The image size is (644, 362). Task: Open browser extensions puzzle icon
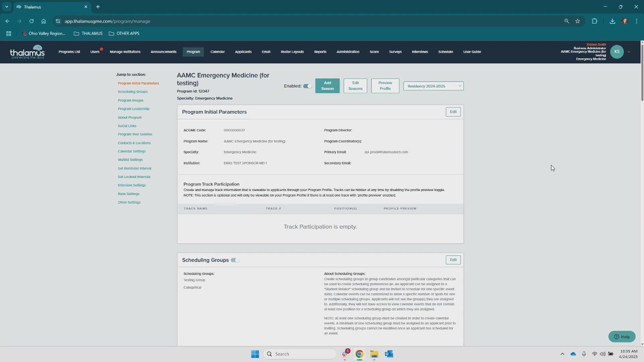click(594, 21)
